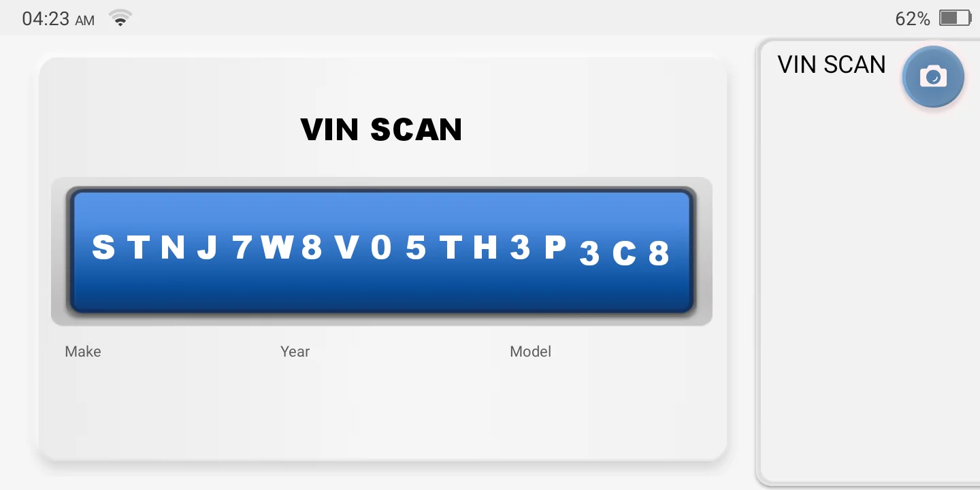Tap the 04:23 AM clock
Image resolution: width=980 pixels, height=490 pixels.
click(58, 19)
